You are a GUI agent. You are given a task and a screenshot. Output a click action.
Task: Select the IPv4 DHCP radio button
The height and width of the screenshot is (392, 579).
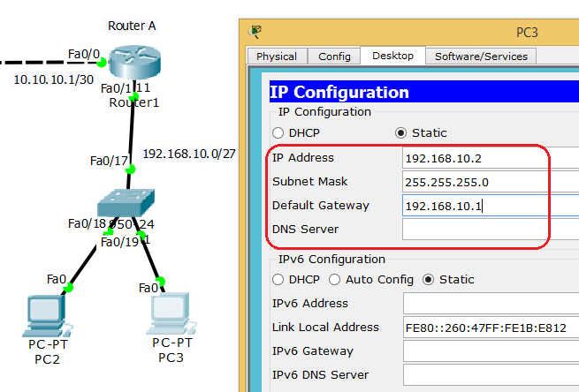click(x=278, y=133)
